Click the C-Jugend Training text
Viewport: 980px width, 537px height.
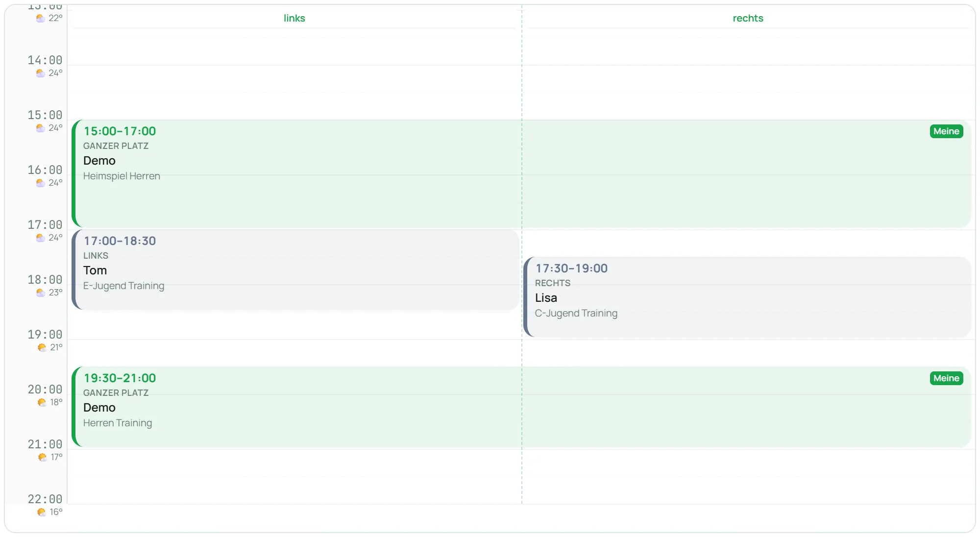[576, 313]
